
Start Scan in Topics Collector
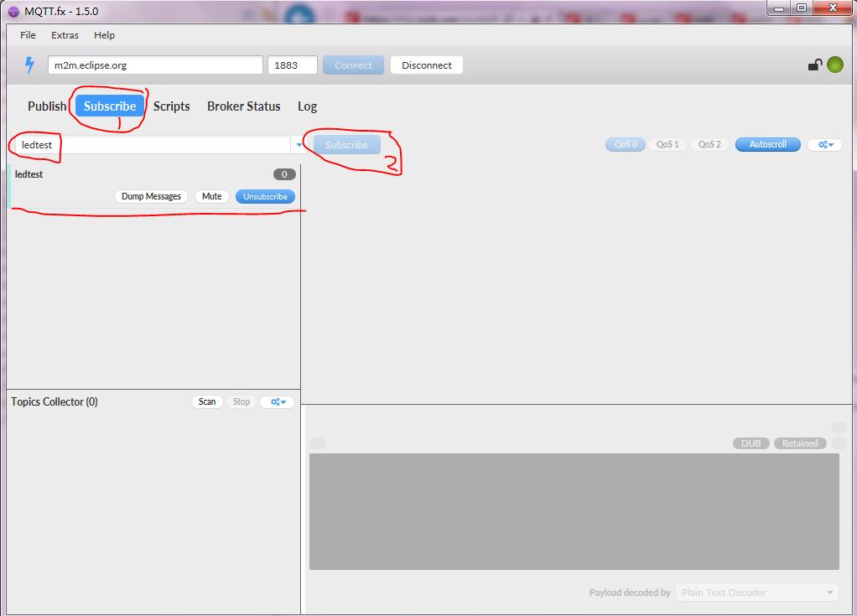tap(207, 402)
